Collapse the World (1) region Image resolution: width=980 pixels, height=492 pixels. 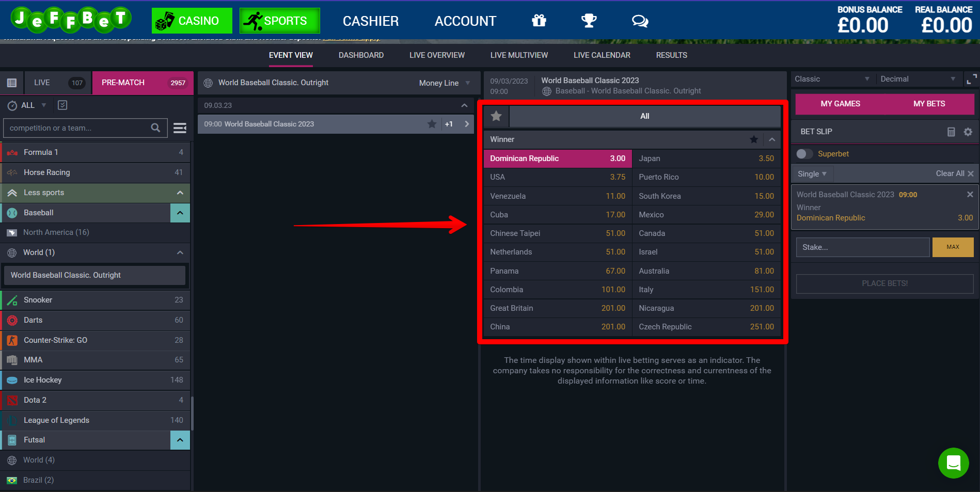point(180,252)
